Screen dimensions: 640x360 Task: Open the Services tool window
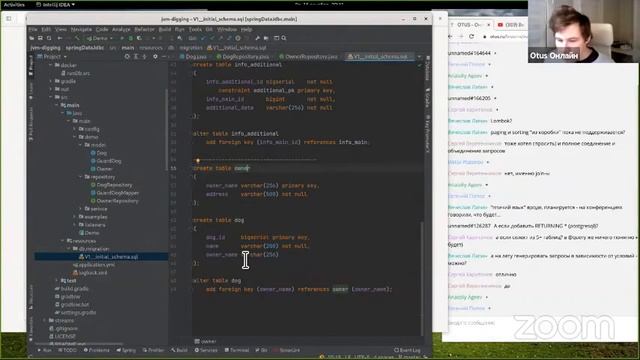pyautogui.click(x=206, y=350)
